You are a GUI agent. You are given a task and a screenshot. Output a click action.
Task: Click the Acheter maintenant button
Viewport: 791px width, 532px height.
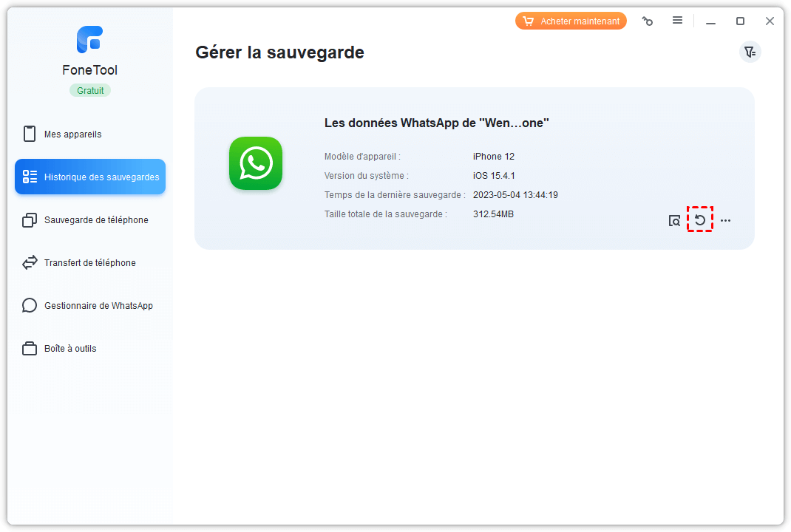pos(571,21)
